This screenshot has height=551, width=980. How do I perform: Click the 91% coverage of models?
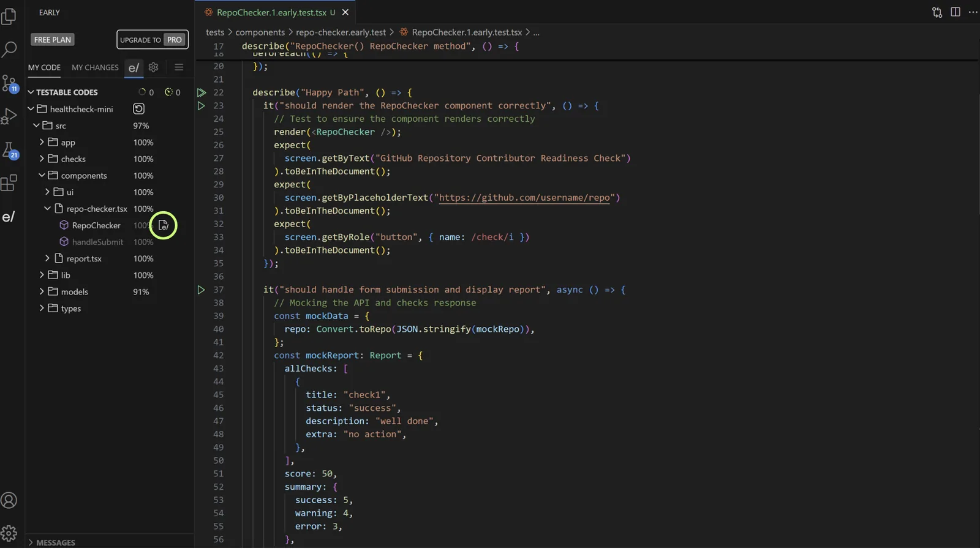(x=141, y=292)
